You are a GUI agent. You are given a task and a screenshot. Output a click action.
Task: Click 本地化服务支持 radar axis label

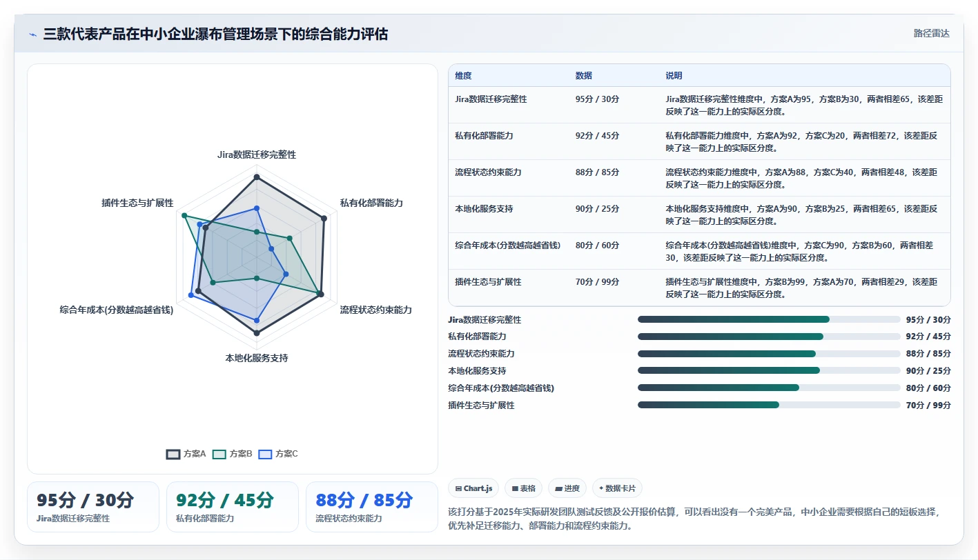point(257,358)
